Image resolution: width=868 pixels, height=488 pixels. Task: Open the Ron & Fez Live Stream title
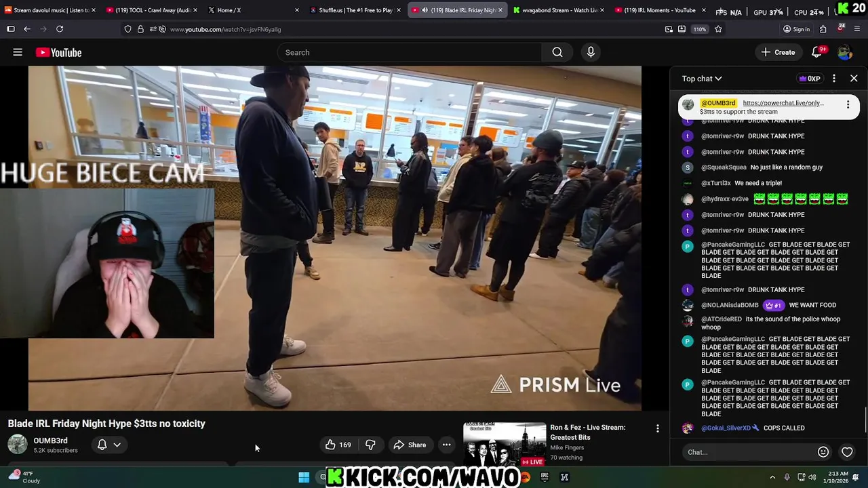[x=588, y=432]
